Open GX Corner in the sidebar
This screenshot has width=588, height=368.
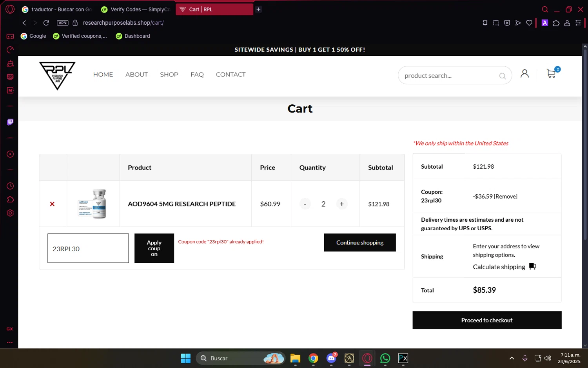pyautogui.click(x=10, y=36)
